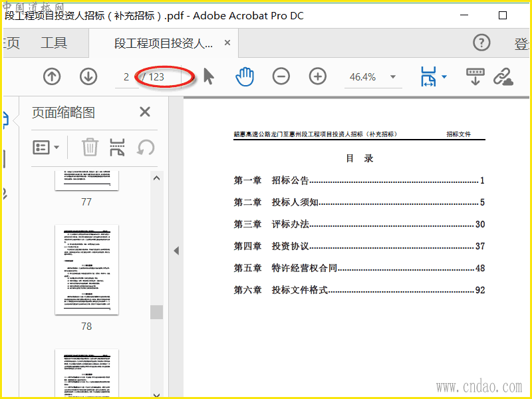Screen dimensions: 532x399
Task: Go to previous page with up arrow
Action: [x=52, y=76]
